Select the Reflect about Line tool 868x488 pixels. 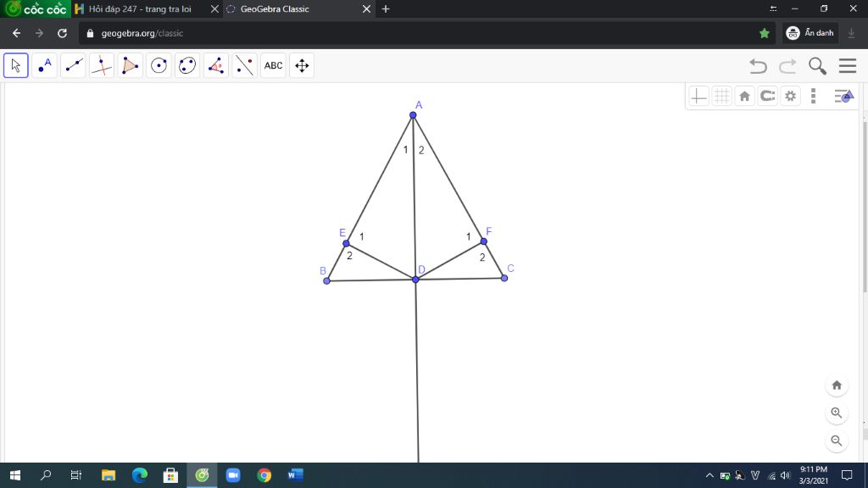tap(245, 65)
